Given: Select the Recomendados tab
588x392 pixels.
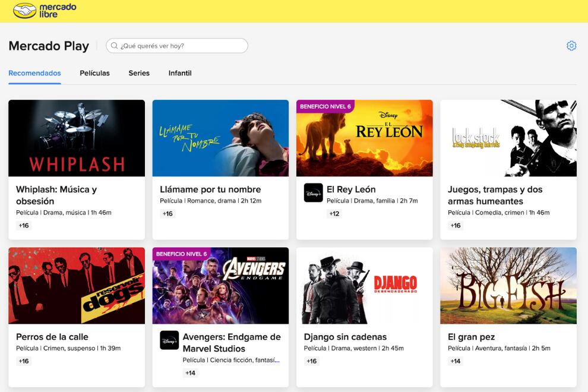Looking at the screenshot, I should tap(34, 73).
